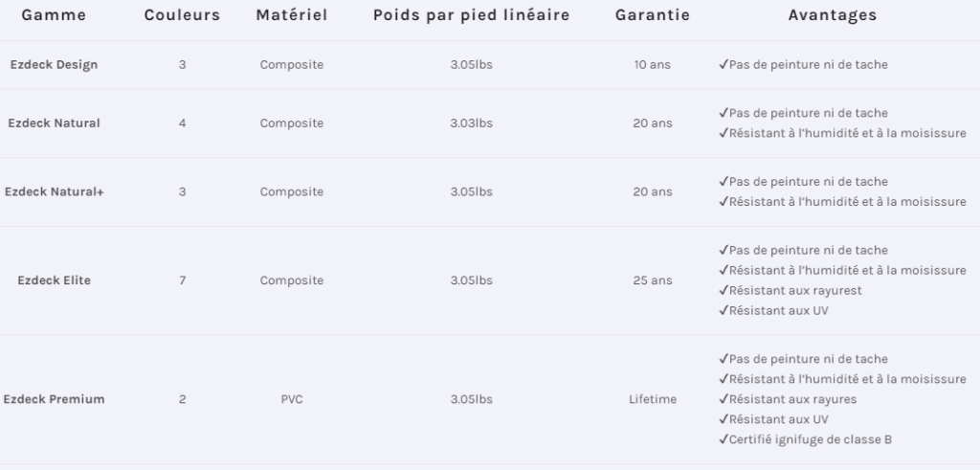
Task: Click the 10 ans warranty cell
Action: click(x=653, y=65)
